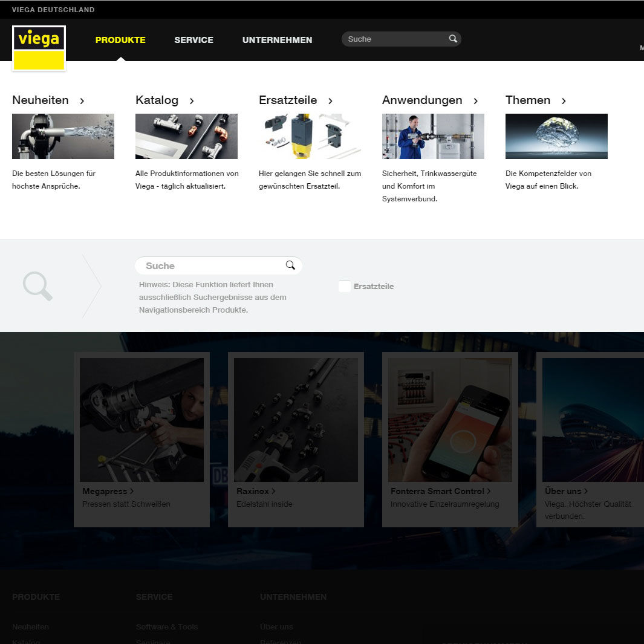Open the Unternehmen menu
644x644 pixels.
[x=277, y=40]
